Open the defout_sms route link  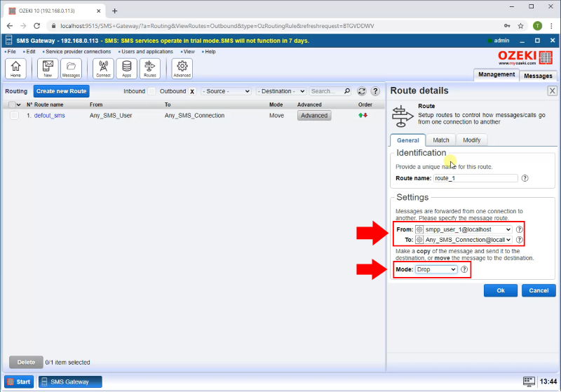[x=49, y=115]
